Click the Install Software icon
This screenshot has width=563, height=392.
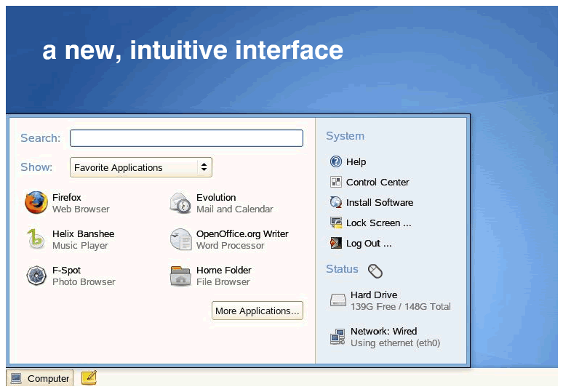point(335,203)
